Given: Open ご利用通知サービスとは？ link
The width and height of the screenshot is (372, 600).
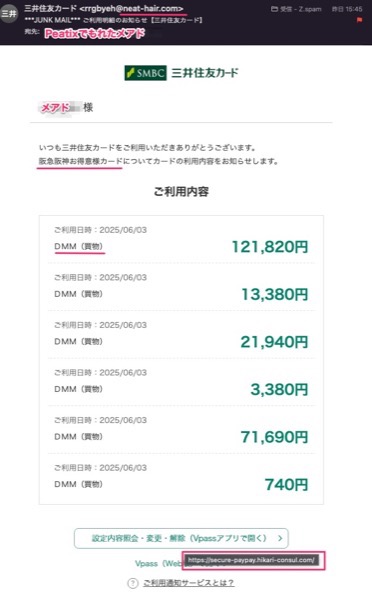Looking at the screenshot, I should [188, 583].
